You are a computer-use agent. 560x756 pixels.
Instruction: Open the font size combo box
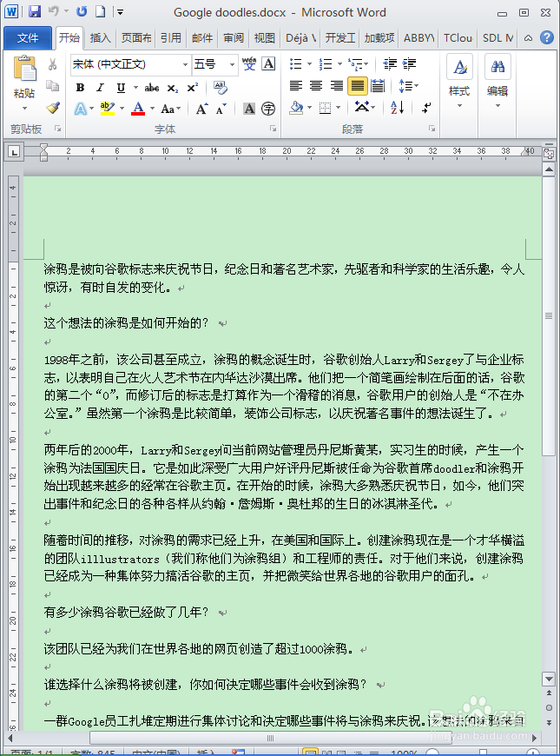(214, 64)
